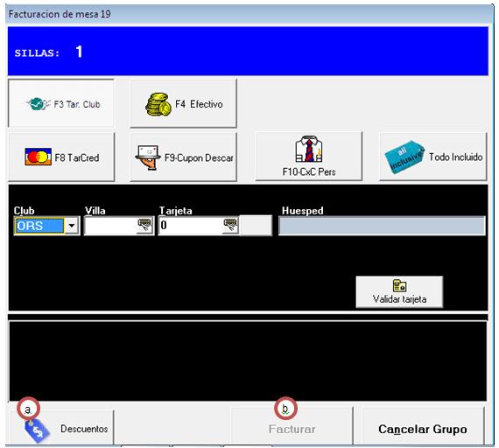The width and height of the screenshot is (499, 448).
Task: Click the coupon tray icon on F9-Cupon Descar
Action: [148, 157]
